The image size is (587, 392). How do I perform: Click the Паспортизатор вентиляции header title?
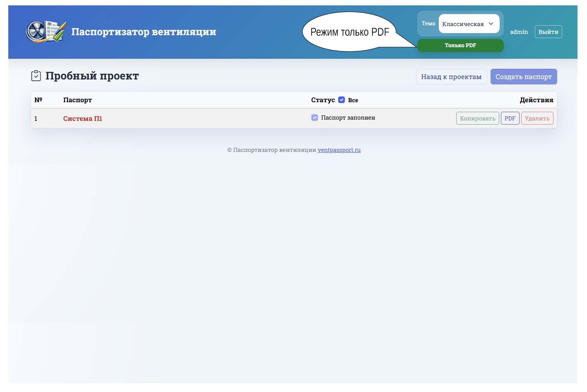[144, 32]
